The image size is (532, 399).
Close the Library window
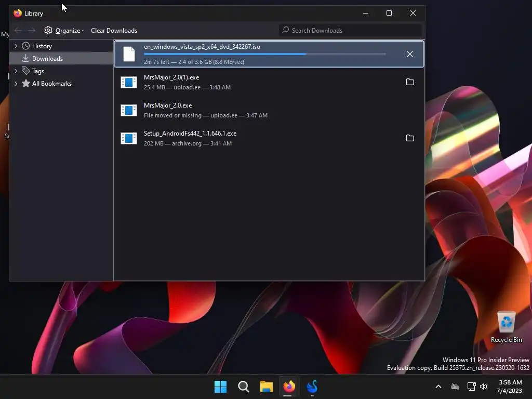tap(413, 13)
